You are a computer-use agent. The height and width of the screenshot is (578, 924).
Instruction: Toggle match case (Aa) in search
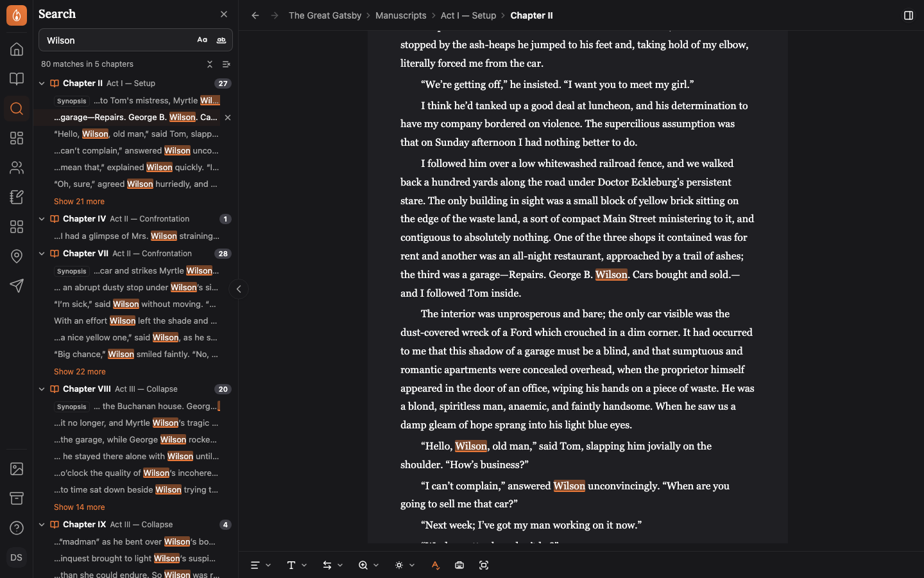[x=202, y=40]
